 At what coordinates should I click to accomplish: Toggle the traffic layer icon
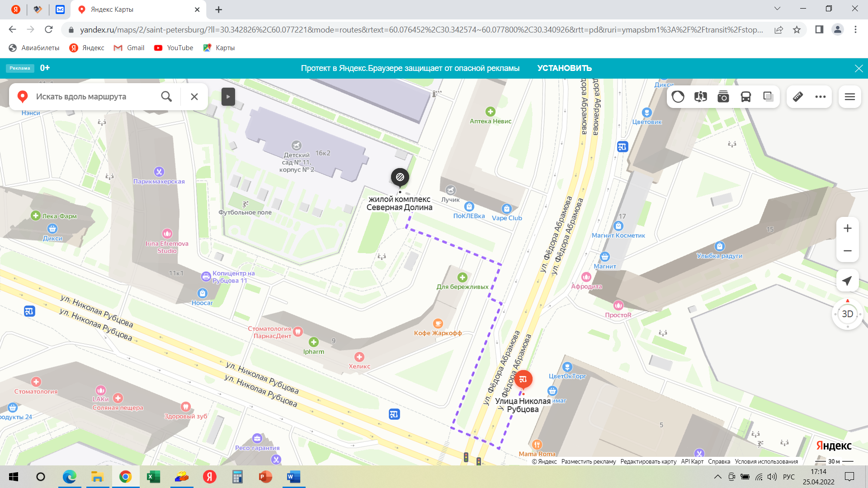678,97
